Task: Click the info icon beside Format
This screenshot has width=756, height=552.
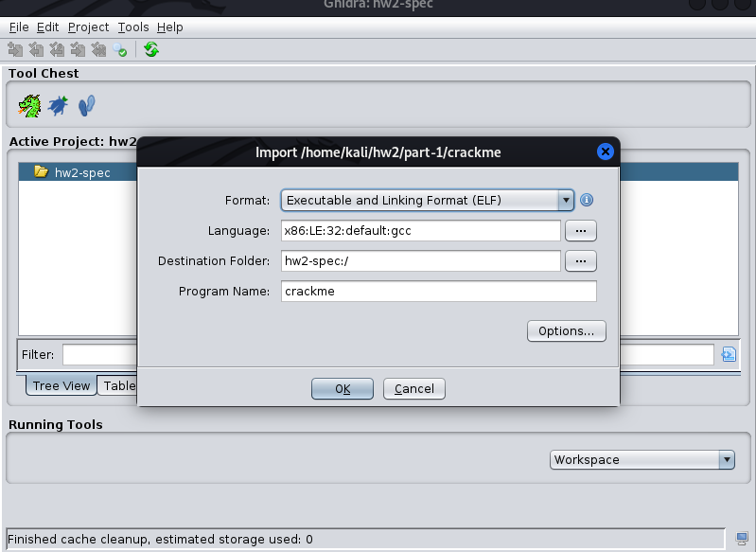Action: click(x=587, y=201)
